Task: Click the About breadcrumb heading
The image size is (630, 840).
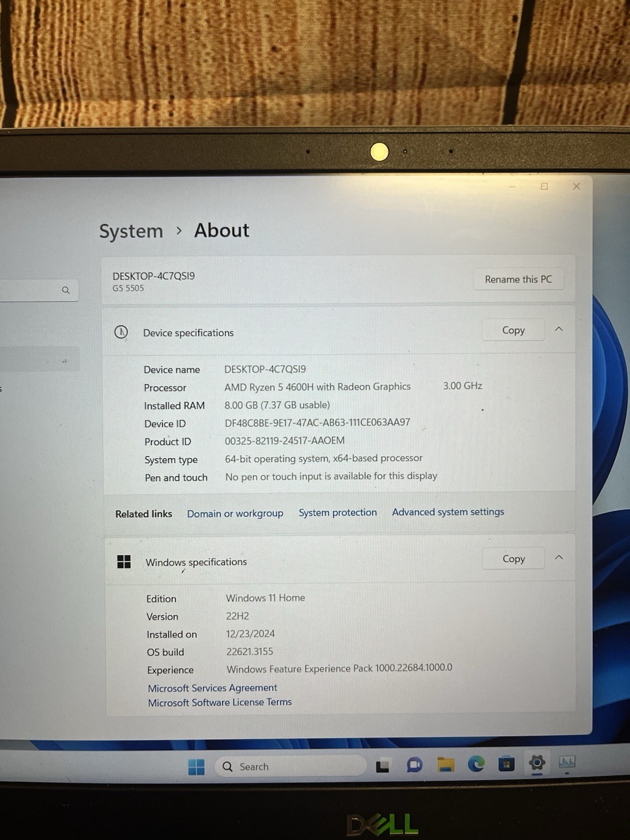Action: (222, 230)
